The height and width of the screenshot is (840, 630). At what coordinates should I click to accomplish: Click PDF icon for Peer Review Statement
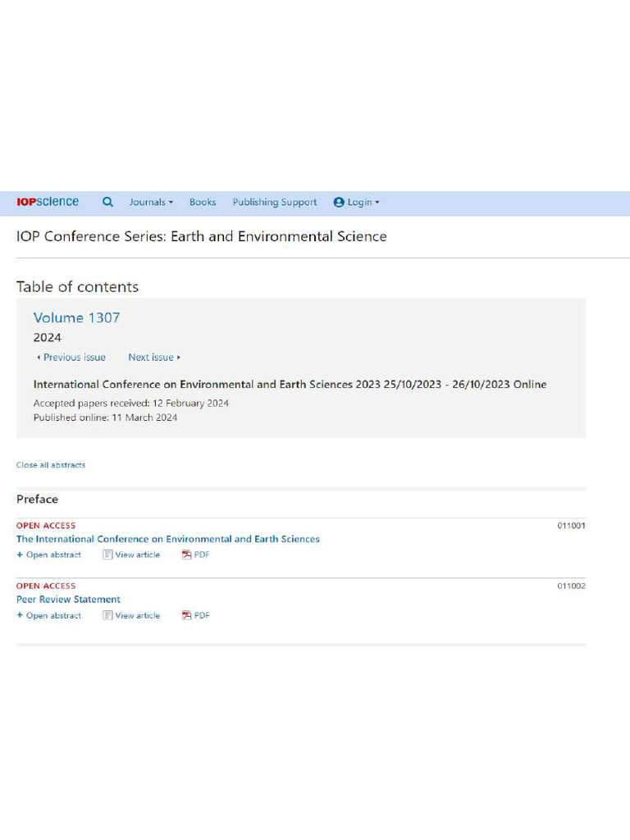[x=187, y=615]
